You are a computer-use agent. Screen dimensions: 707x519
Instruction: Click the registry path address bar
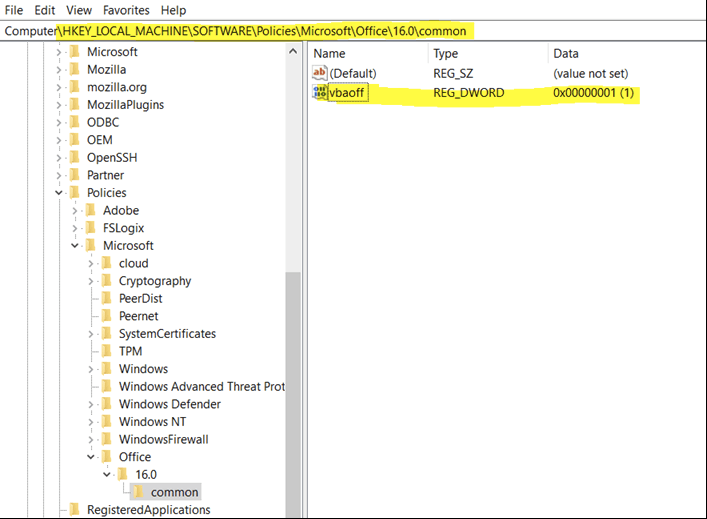(x=354, y=31)
